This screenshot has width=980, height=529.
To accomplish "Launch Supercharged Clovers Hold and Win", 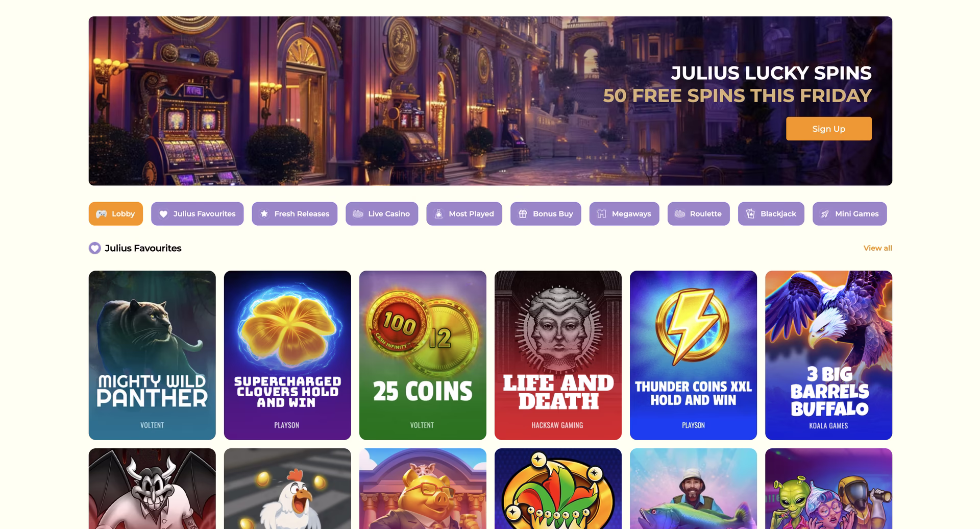I will point(287,355).
